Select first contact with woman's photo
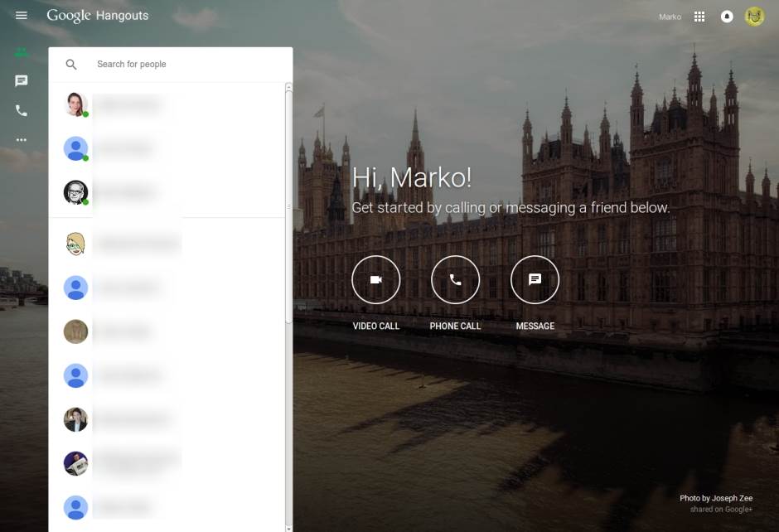This screenshot has width=779, height=532. pos(75,104)
